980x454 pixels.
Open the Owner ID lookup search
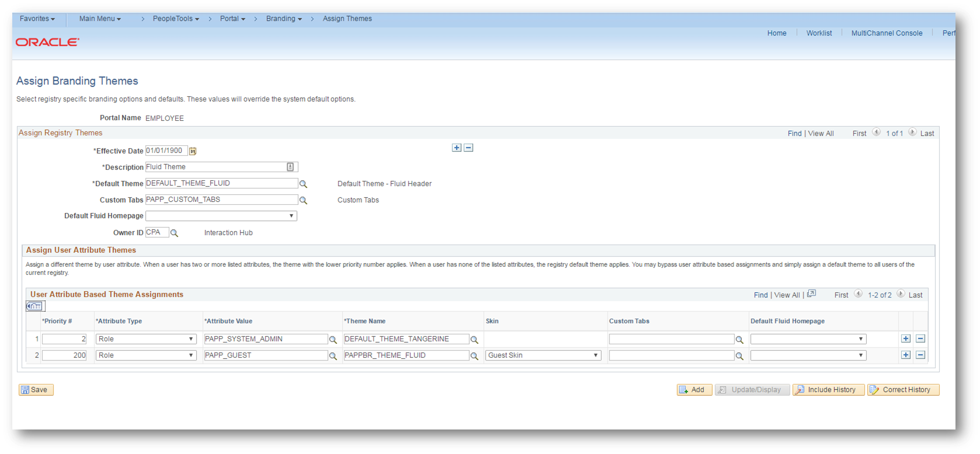coord(174,233)
